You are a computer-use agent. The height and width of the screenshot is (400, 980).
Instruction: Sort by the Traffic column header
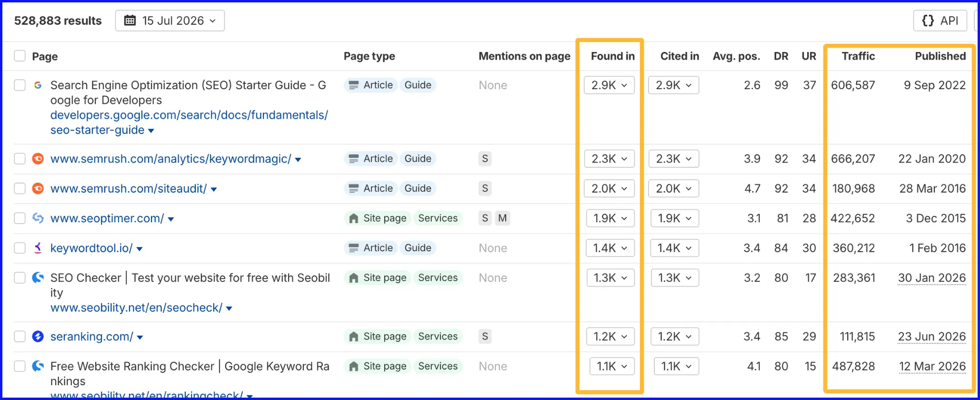coord(858,56)
